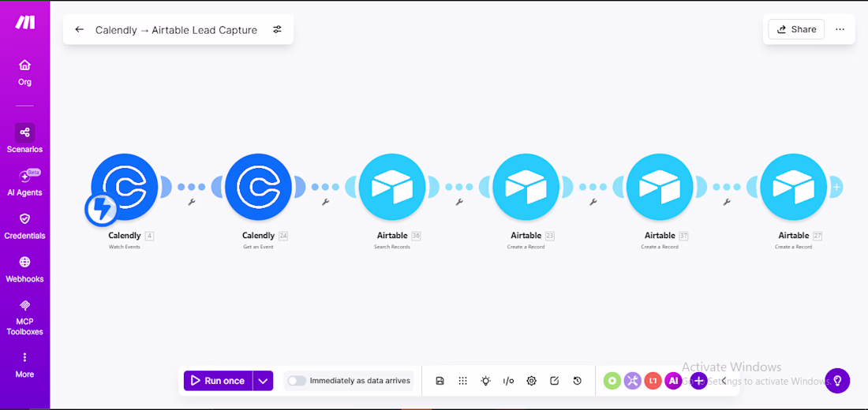868x410 pixels.
Task: Click the auto-align grid dots icon
Action: click(x=462, y=381)
